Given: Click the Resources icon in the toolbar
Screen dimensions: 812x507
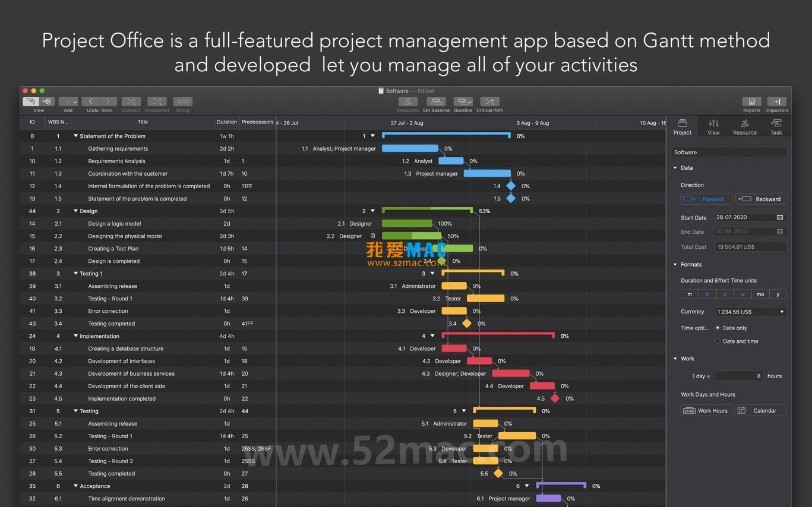Looking at the screenshot, I should tap(407, 102).
